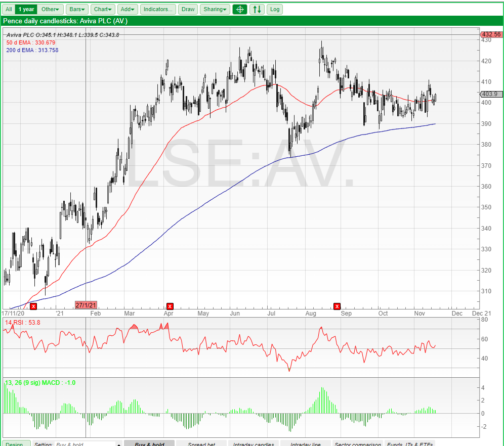Click the 13, 26 (9 sig) MACD label
This screenshot has width=504, height=446.
40,383
